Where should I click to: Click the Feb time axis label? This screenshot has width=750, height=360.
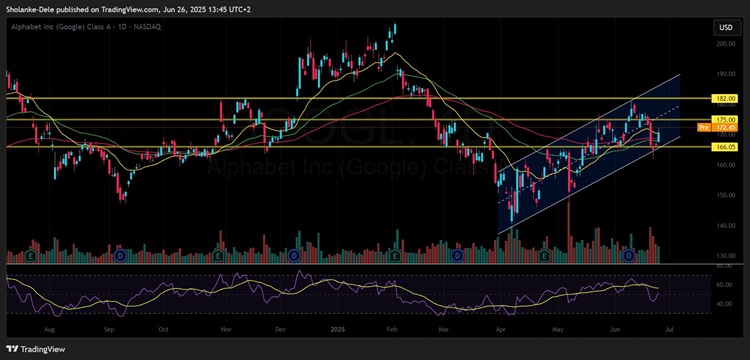click(x=392, y=330)
